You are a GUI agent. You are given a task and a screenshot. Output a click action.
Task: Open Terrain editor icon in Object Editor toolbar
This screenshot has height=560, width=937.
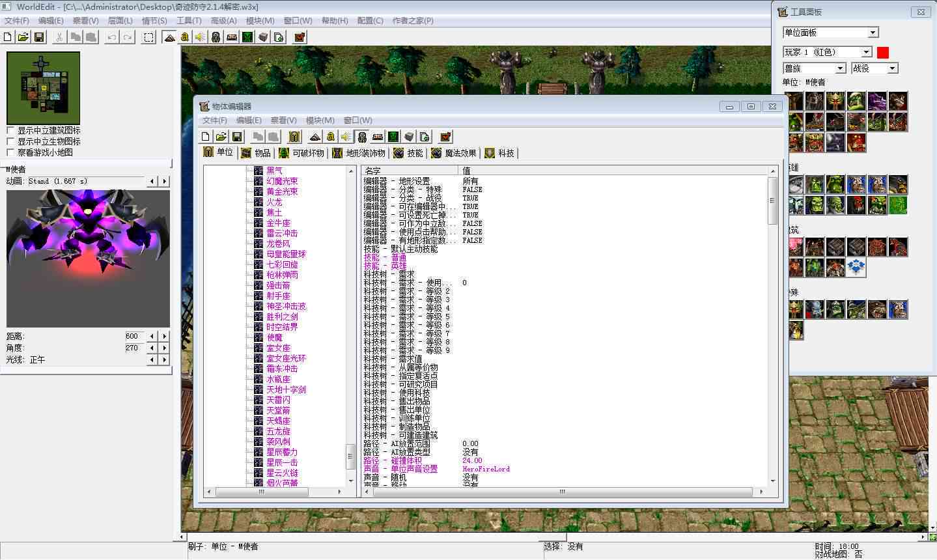click(x=315, y=136)
